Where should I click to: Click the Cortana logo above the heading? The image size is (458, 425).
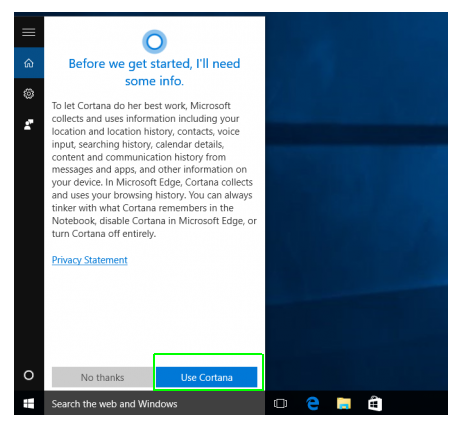[x=154, y=42]
